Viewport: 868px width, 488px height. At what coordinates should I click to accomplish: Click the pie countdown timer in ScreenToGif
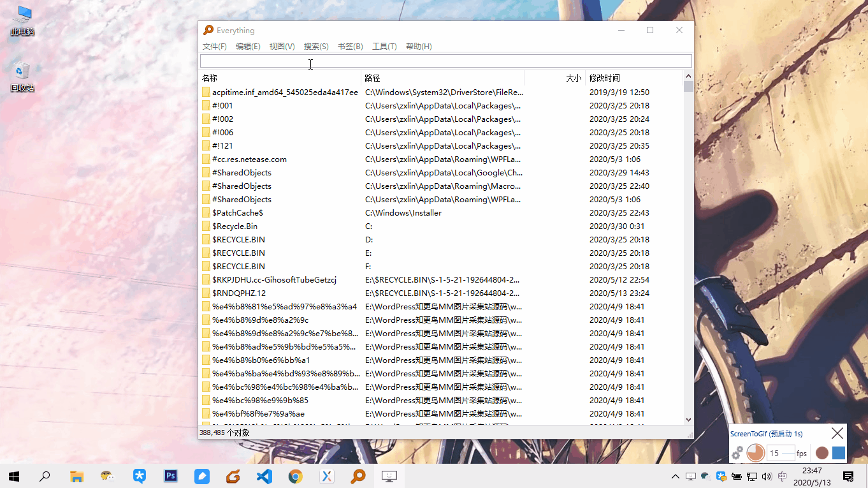[x=755, y=452]
